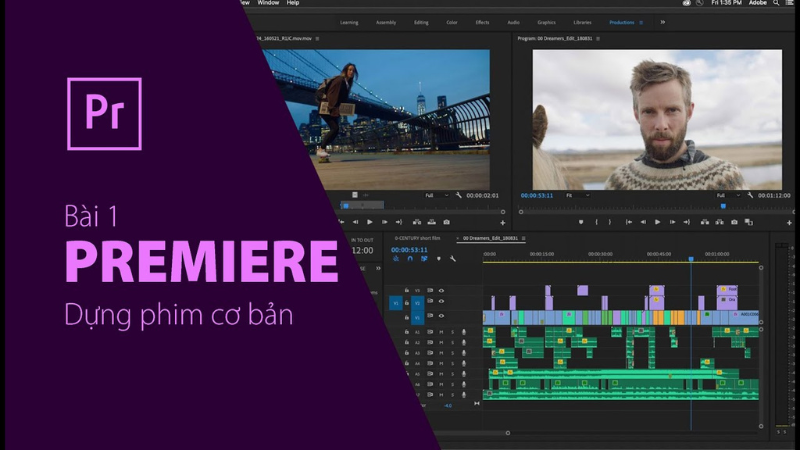Open Program monitor wrench settings
This screenshot has width=800, height=450.
750,195
